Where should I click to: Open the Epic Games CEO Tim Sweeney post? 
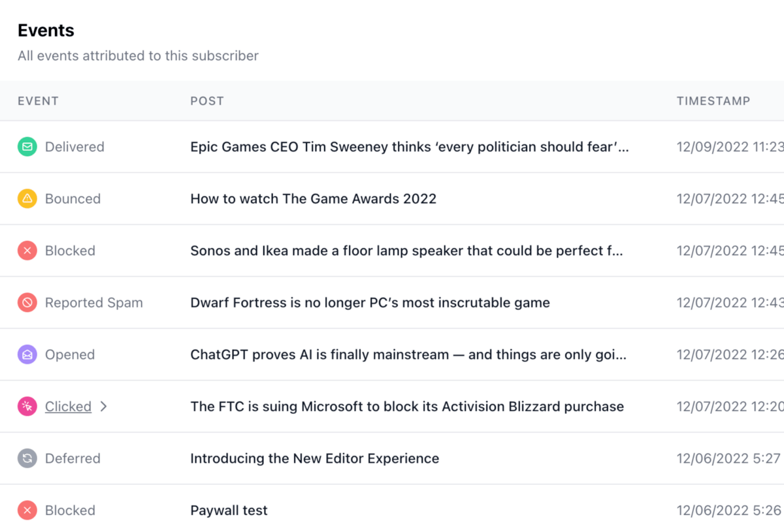(x=410, y=147)
